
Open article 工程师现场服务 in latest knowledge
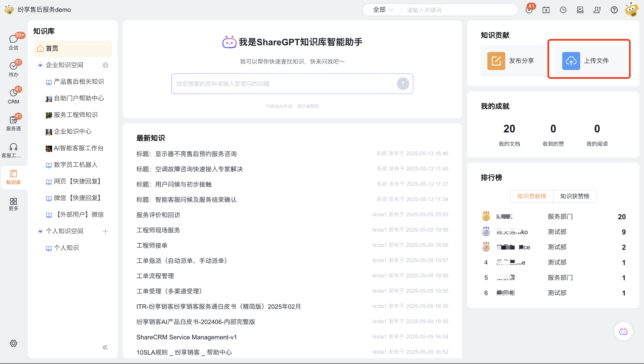tap(158, 230)
